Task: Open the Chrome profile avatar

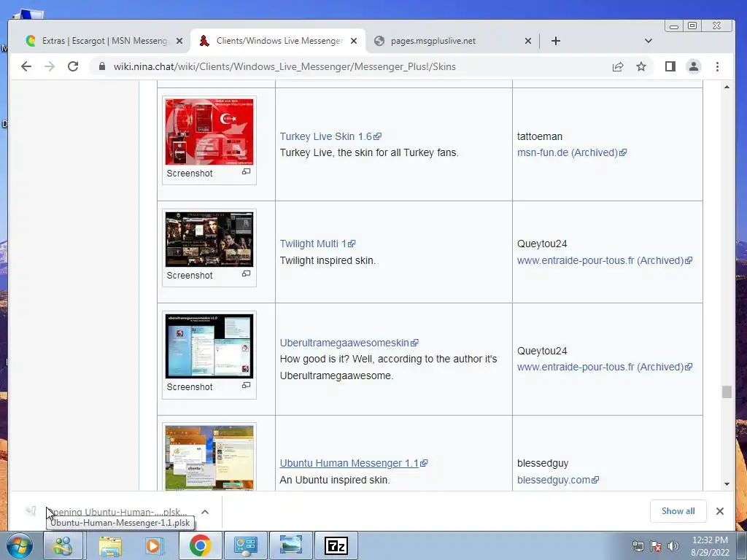Action: tap(694, 66)
